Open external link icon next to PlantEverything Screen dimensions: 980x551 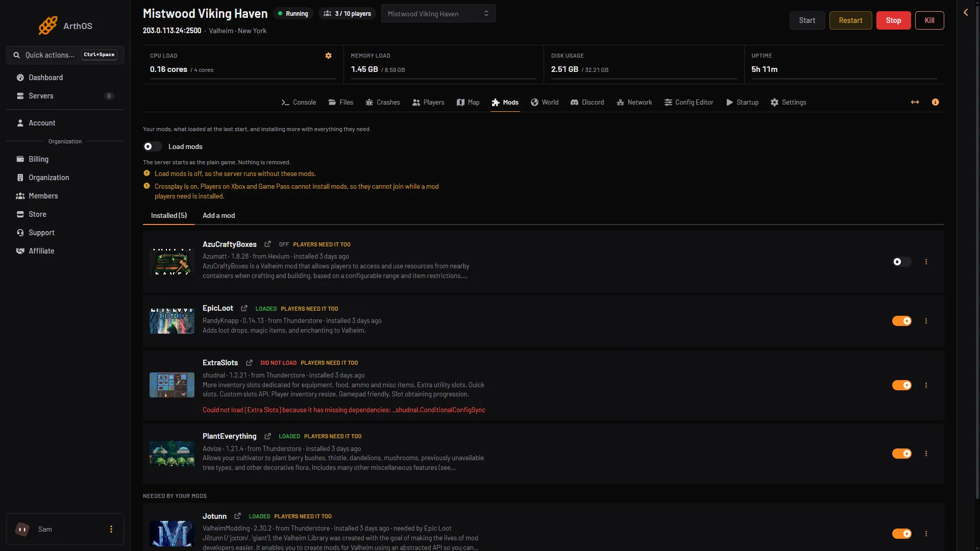tap(267, 436)
